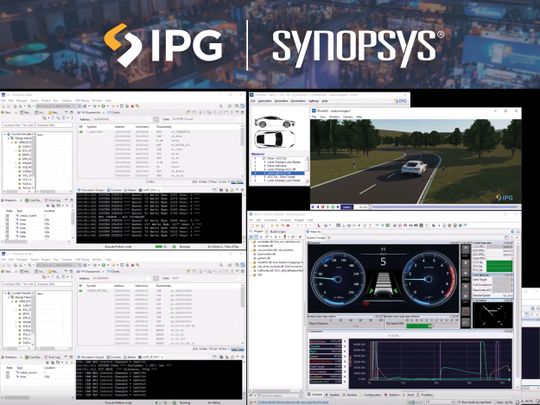Open Camera menu in IPGMovie window
The image size is (540, 405).
tap(348, 117)
